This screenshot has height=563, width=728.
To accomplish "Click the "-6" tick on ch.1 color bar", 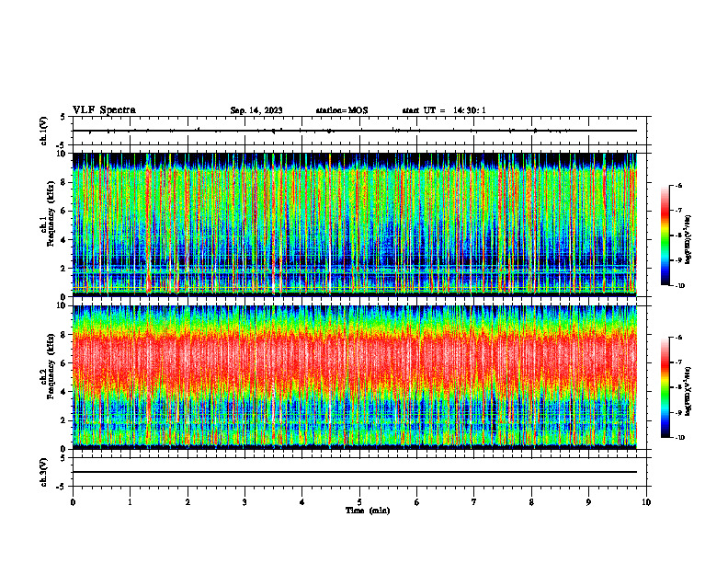I will coord(679,186).
